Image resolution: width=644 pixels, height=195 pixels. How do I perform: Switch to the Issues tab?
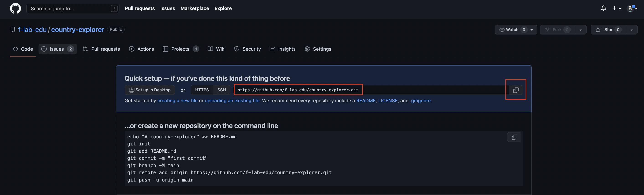[57, 49]
